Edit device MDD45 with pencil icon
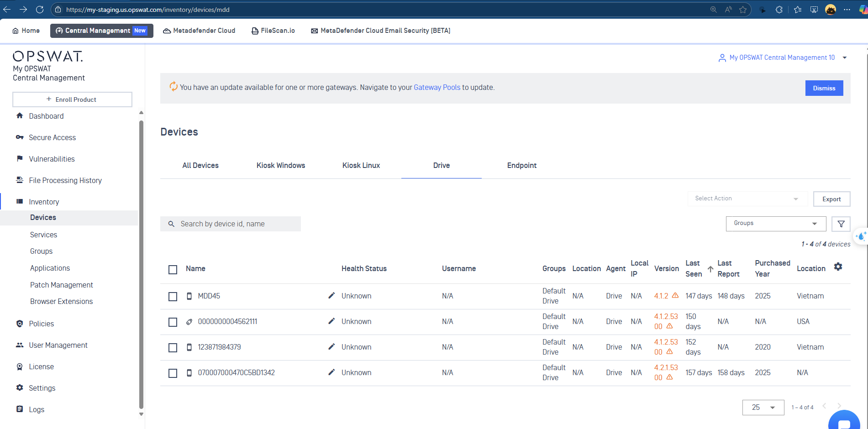 click(332, 295)
